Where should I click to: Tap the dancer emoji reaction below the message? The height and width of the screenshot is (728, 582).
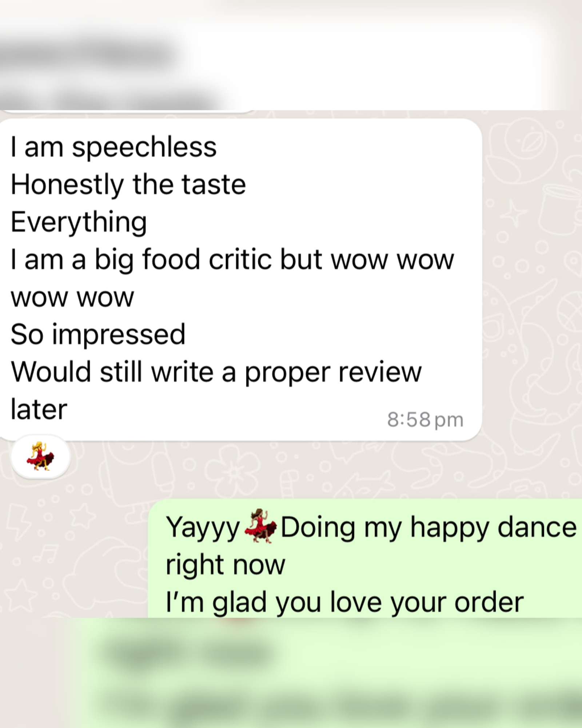40,456
